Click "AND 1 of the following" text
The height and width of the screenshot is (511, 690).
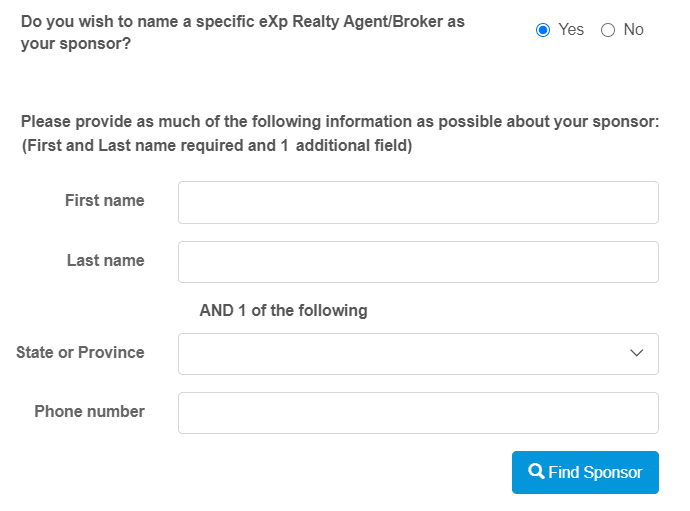click(283, 311)
